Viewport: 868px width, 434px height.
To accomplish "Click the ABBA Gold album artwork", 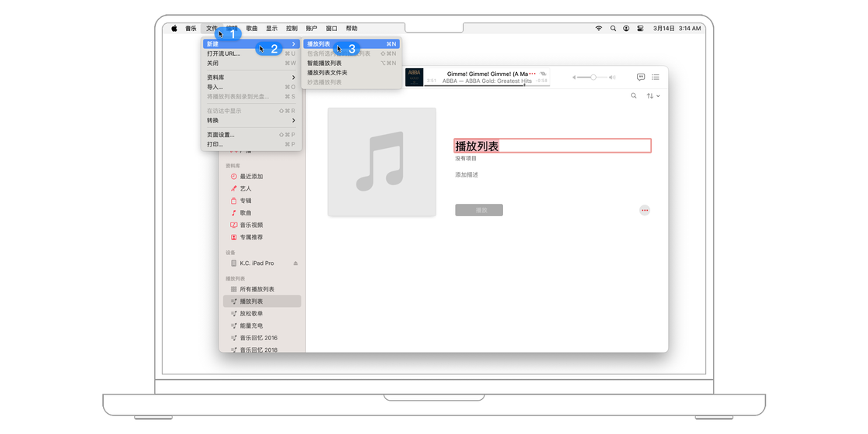I will coord(414,77).
